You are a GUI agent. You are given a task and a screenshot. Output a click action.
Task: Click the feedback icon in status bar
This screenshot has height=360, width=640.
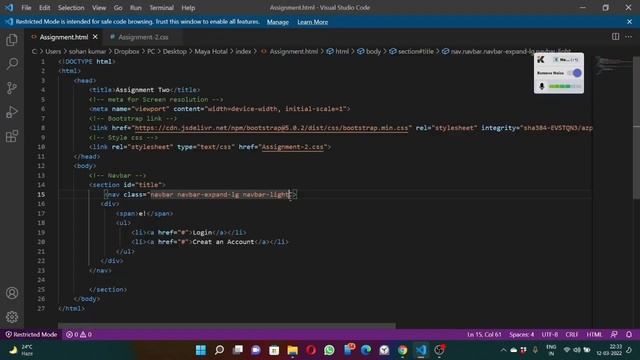(614, 334)
